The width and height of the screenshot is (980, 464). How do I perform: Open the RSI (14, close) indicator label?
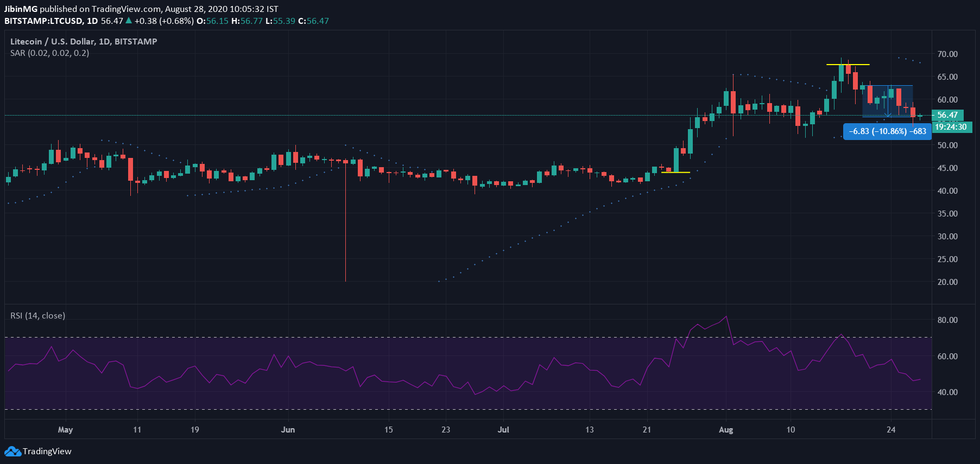[37, 316]
